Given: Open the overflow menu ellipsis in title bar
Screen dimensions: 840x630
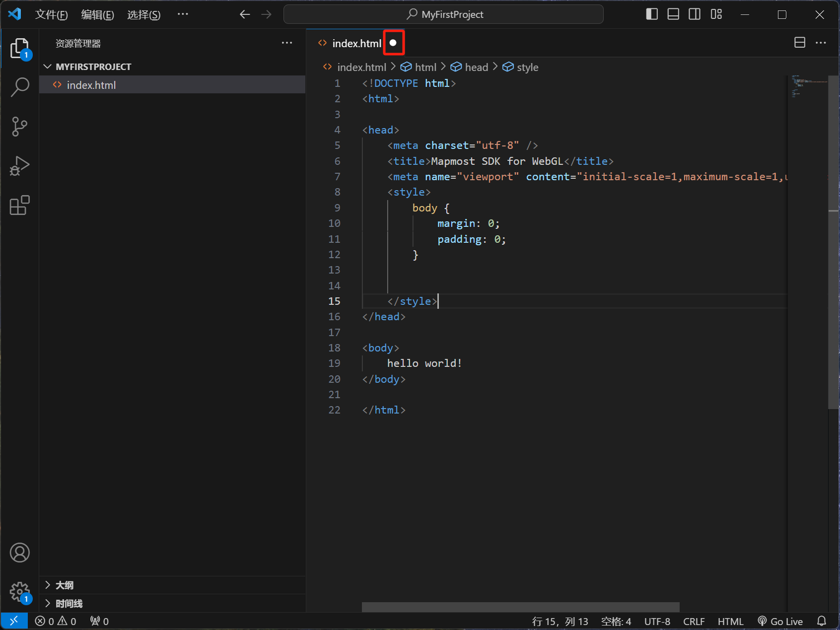Looking at the screenshot, I should tap(183, 14).
